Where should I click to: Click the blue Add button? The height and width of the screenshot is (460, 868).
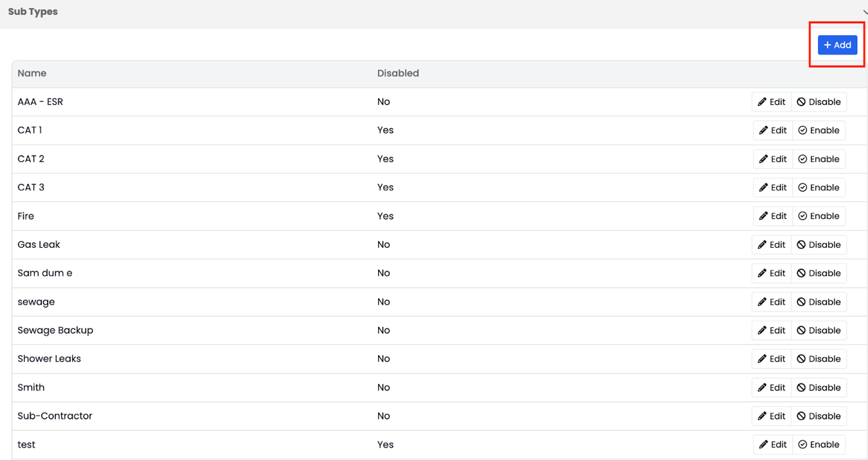coord(837,45)
